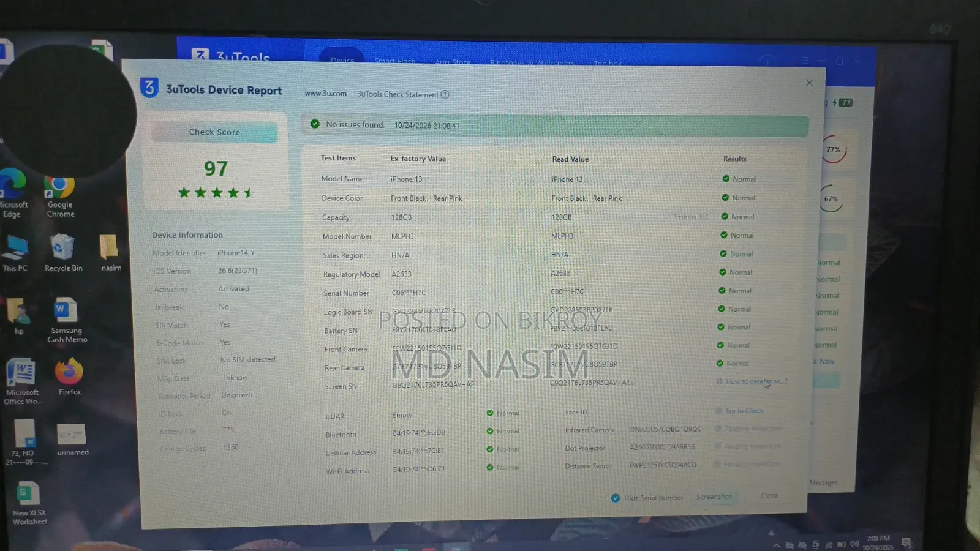Show hidden tray icons chevron
This screenshot has height=551, width=980.
(x=776, y=545)
